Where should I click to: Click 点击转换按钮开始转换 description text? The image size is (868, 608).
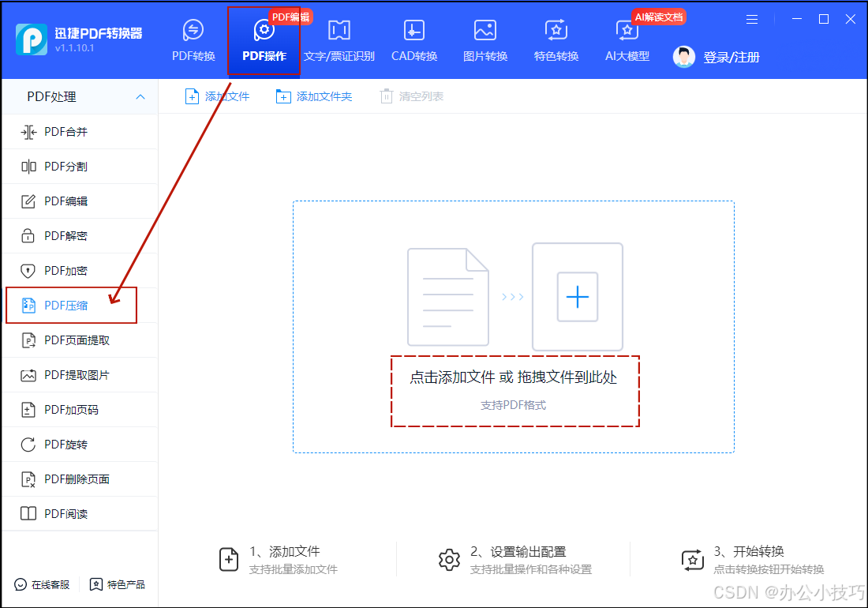click(769, 569)
